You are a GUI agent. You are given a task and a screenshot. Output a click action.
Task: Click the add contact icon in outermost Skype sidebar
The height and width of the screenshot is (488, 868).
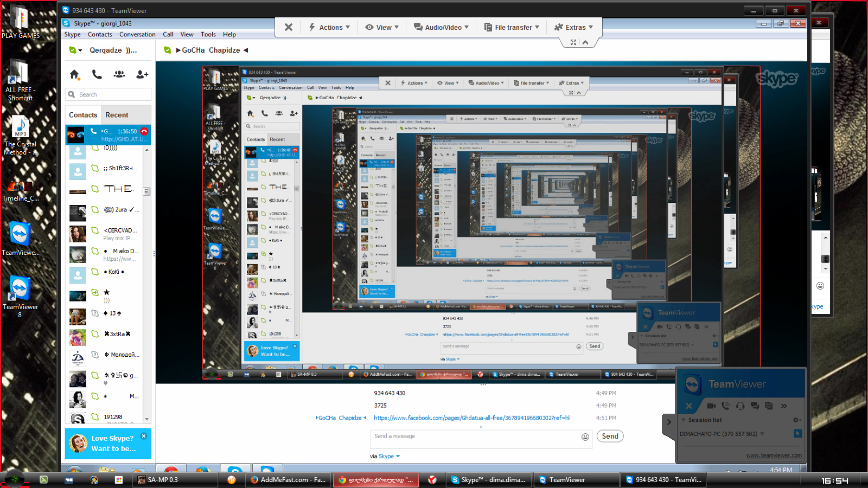point(142,74)
